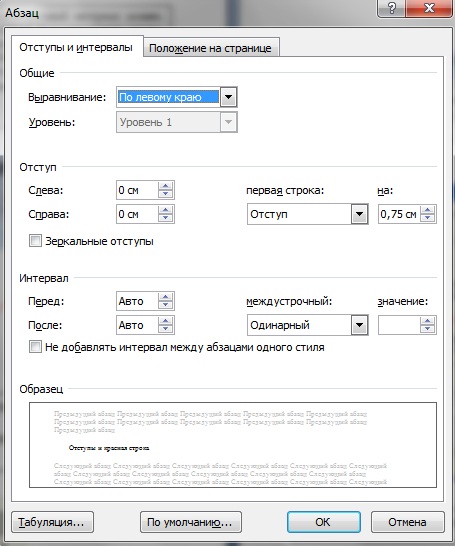Confirm with the OK button
The width and height of the screenshot is (455, 547).
pyautogui.click(x=323, y=522)
